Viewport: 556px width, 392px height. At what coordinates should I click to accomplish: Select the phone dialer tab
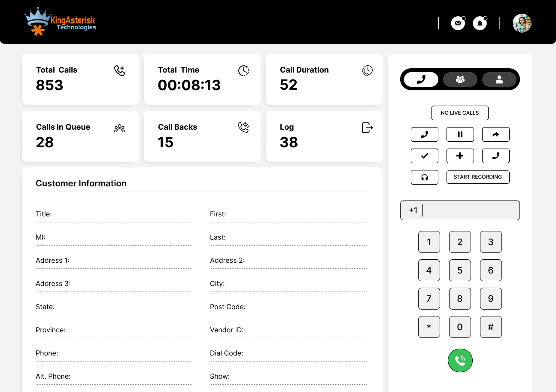pos(421,79)
